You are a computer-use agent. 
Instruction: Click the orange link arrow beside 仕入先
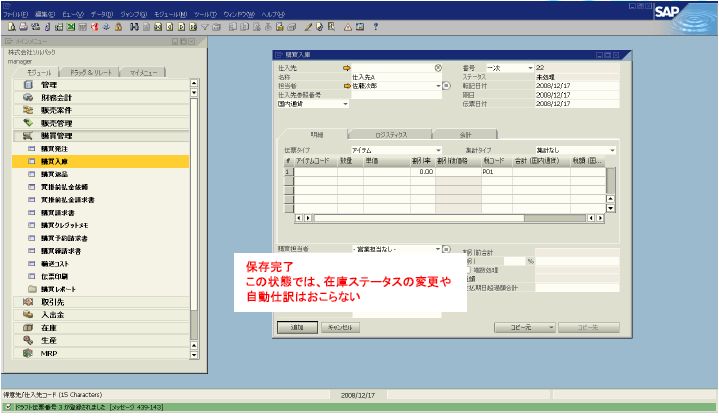[x=347, y=68]
